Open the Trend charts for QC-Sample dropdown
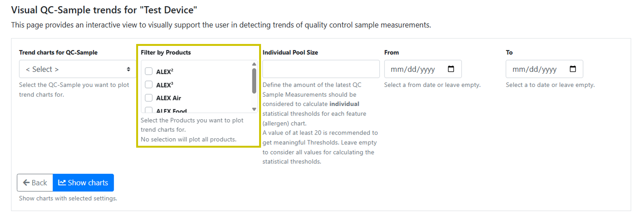This screenshot has height=223, width=644. [77, 69]
